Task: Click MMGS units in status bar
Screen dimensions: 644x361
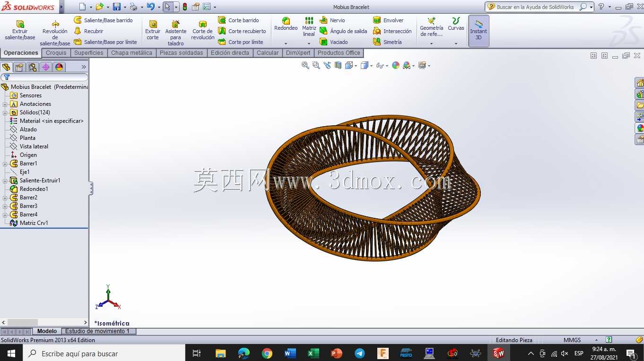Action: click(x=572, y=340)
